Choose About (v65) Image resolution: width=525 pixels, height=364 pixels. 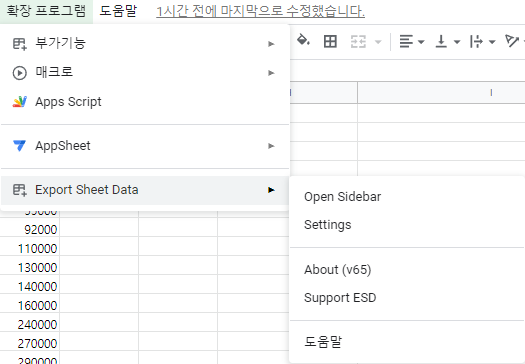(407, 270)
